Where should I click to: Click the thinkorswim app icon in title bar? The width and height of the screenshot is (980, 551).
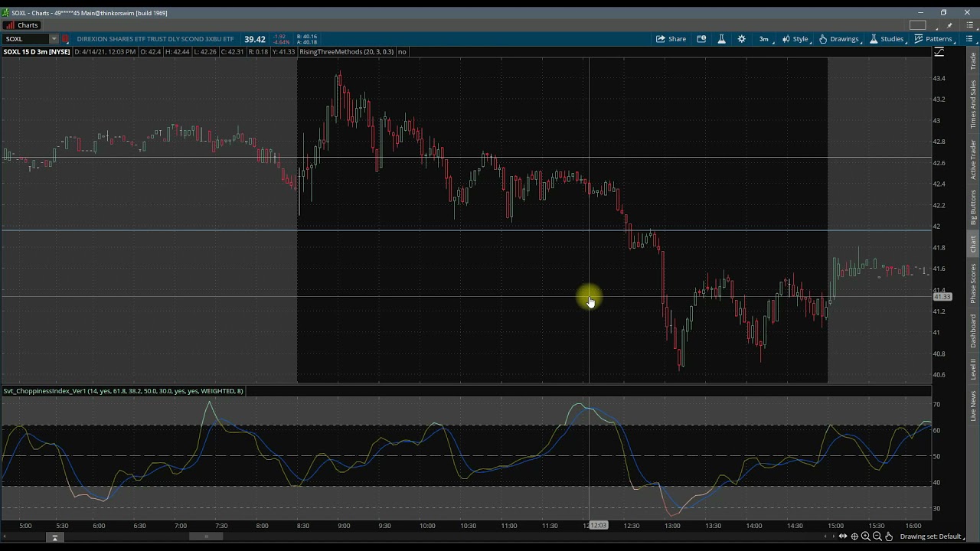5,13
